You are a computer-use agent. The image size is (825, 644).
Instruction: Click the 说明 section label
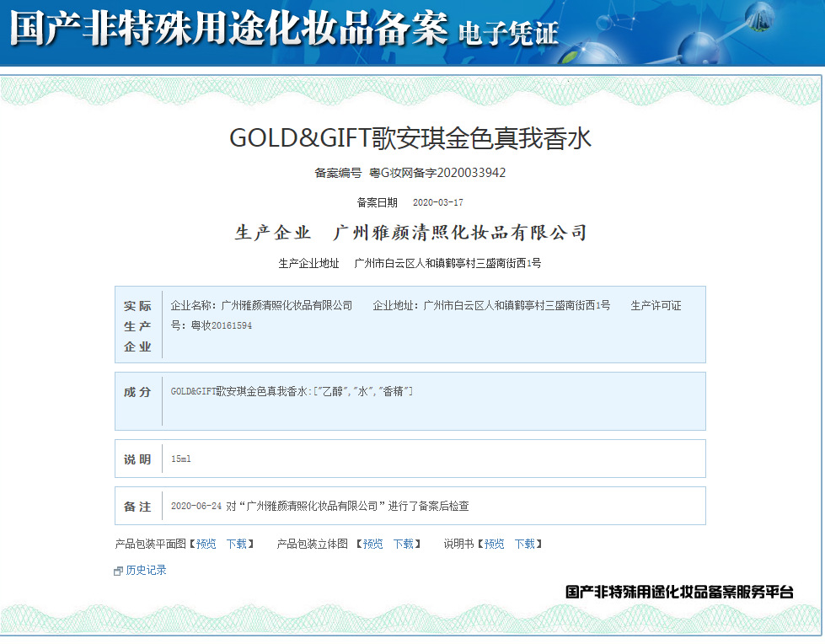(x=138, y=459)
